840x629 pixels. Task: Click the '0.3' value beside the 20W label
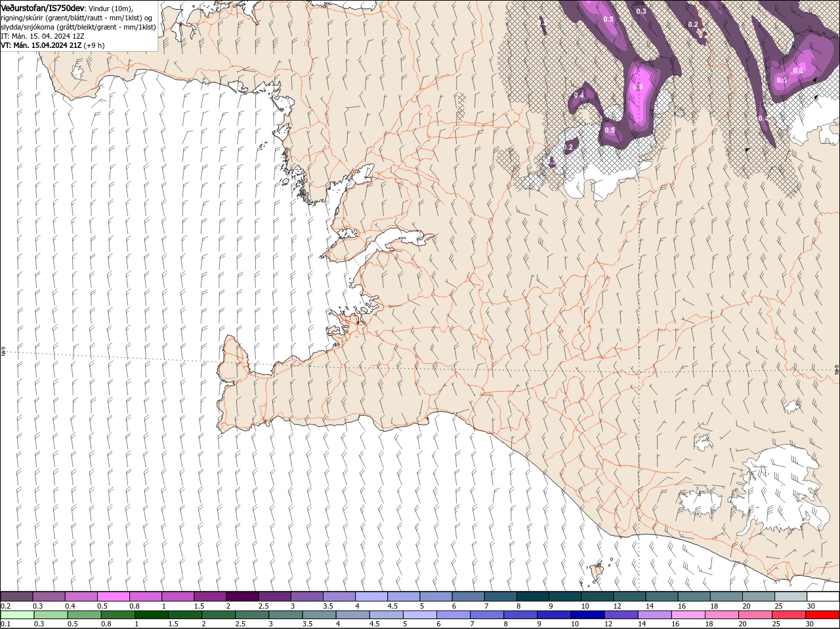[641, 11]
